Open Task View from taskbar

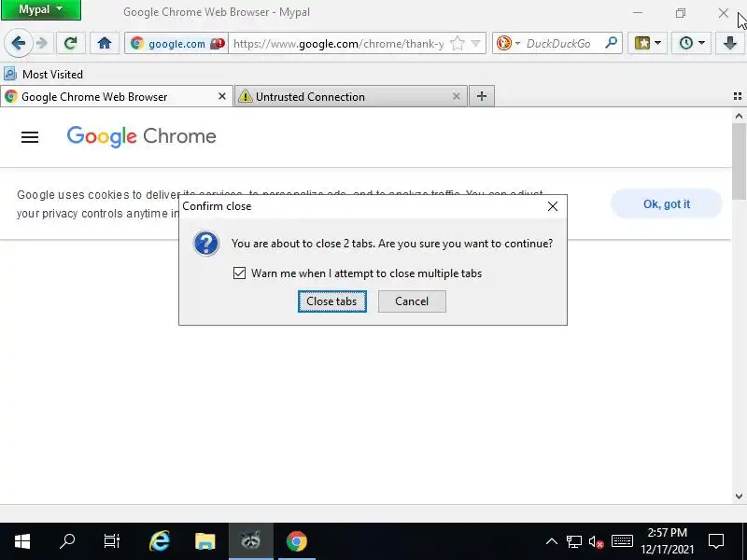pos(112,541)
